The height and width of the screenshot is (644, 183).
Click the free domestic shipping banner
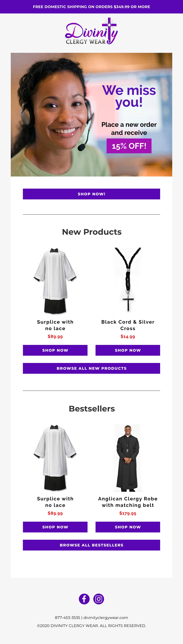point(91,7)
